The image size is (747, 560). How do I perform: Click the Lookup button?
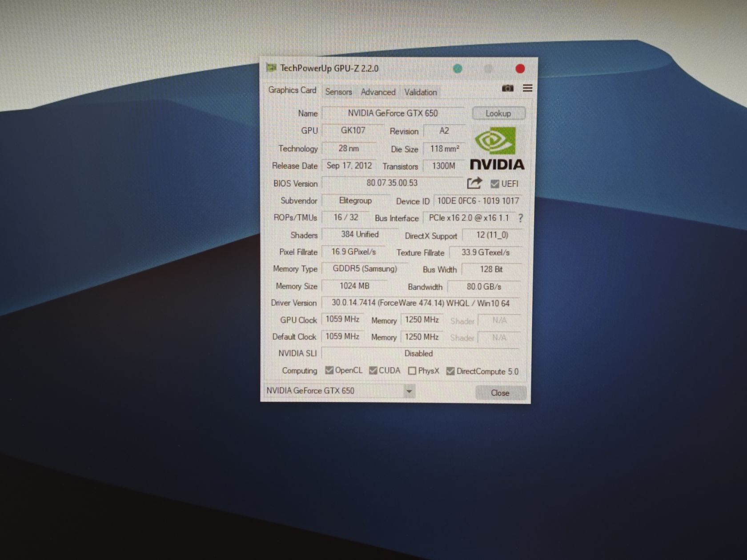coord(498,113)
